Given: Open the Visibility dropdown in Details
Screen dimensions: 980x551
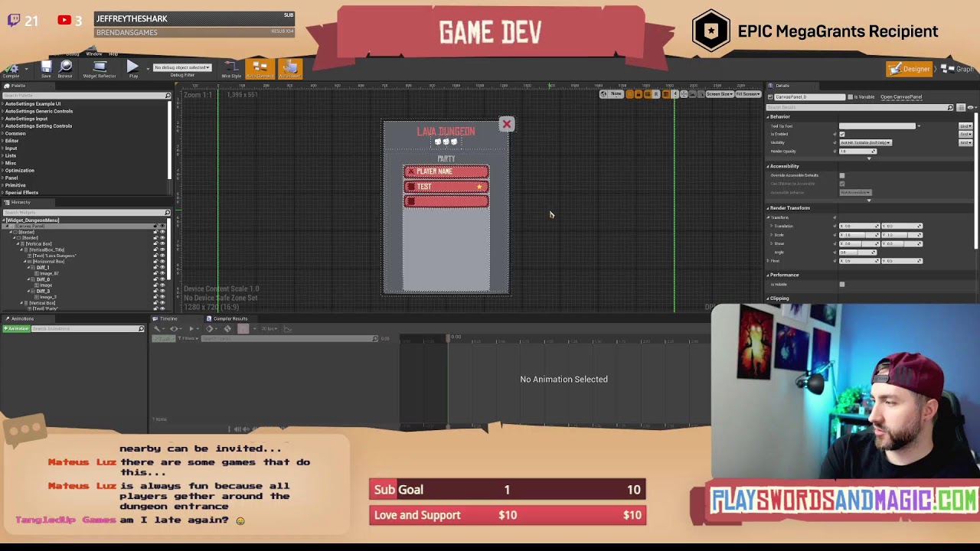Looking at the screenshot, I should click(x=866, y=142).
